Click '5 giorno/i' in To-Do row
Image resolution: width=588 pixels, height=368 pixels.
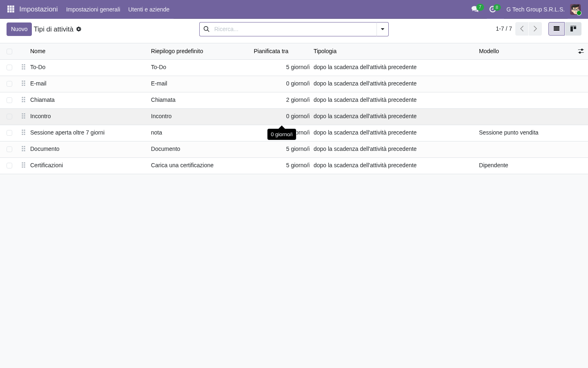click(298, 67)
